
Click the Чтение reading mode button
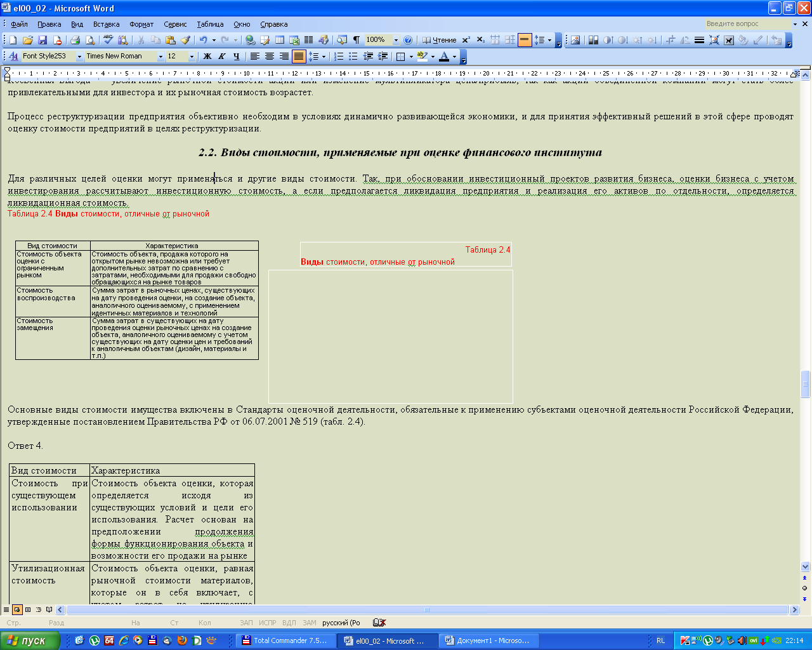440,40
